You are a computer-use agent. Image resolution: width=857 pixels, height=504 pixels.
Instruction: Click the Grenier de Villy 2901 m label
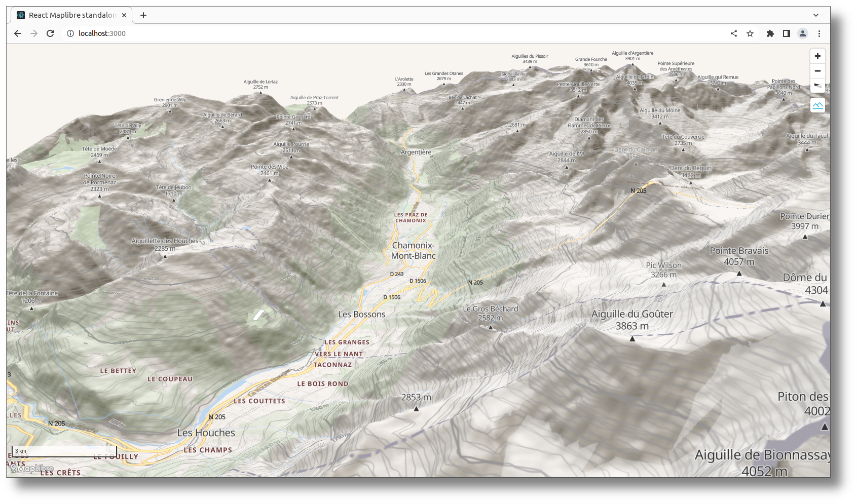(170, 102)
